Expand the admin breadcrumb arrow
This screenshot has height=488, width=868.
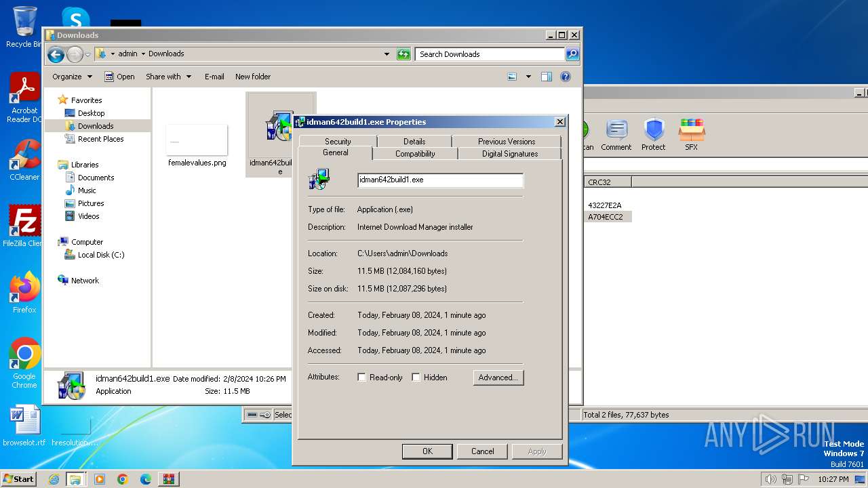pyautogui.click(x=143, y=54)
